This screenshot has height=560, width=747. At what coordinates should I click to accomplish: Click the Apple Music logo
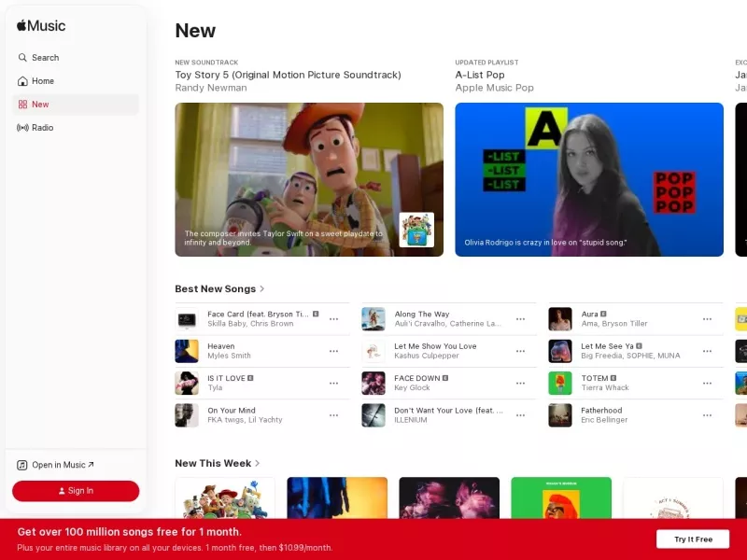coord(41,26)
